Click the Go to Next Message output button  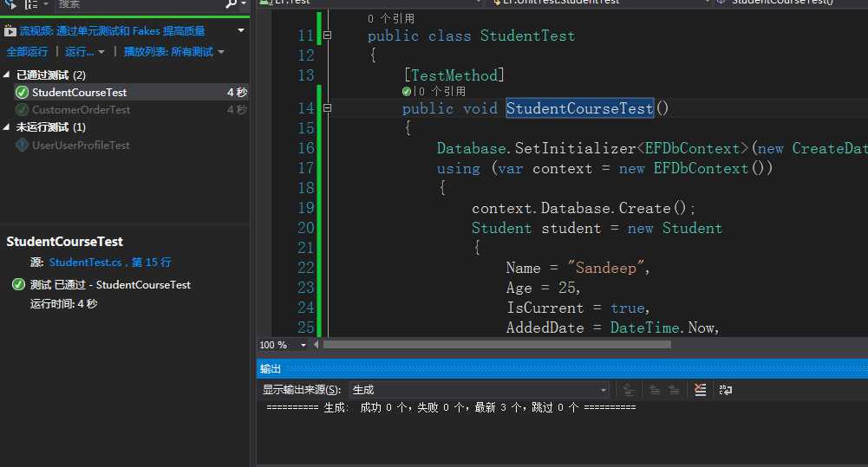click(674, 390)
